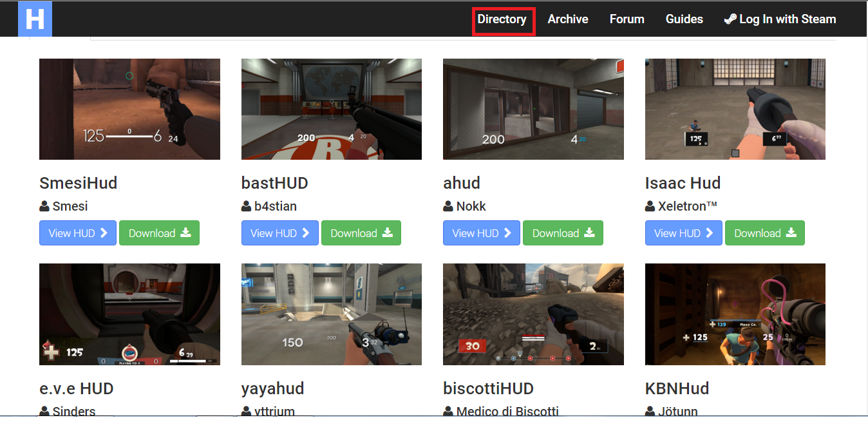Open author Nokk's profile link
This screenshot has width=868, height=429.
click(x=471, y=206)
